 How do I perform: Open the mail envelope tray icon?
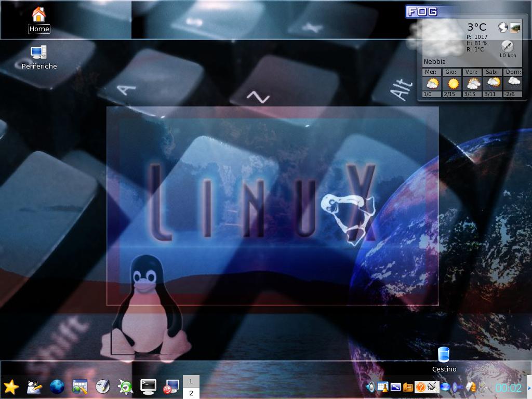coord(471,387)
